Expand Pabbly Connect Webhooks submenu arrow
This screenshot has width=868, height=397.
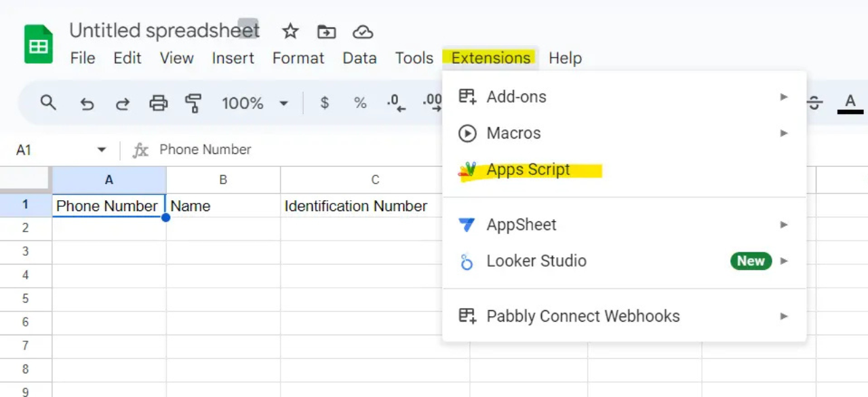point(784,316)
